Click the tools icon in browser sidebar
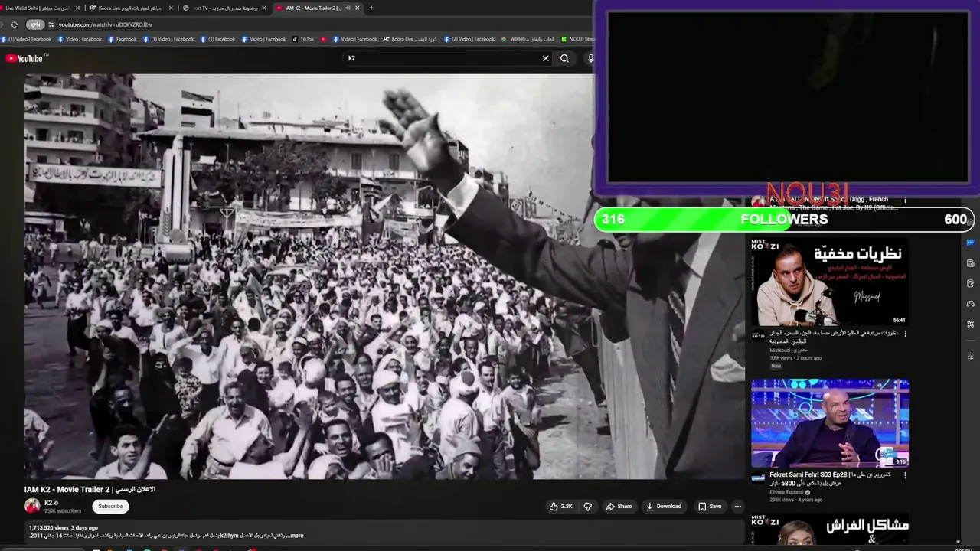980x551 pixels. pos(970,324)
